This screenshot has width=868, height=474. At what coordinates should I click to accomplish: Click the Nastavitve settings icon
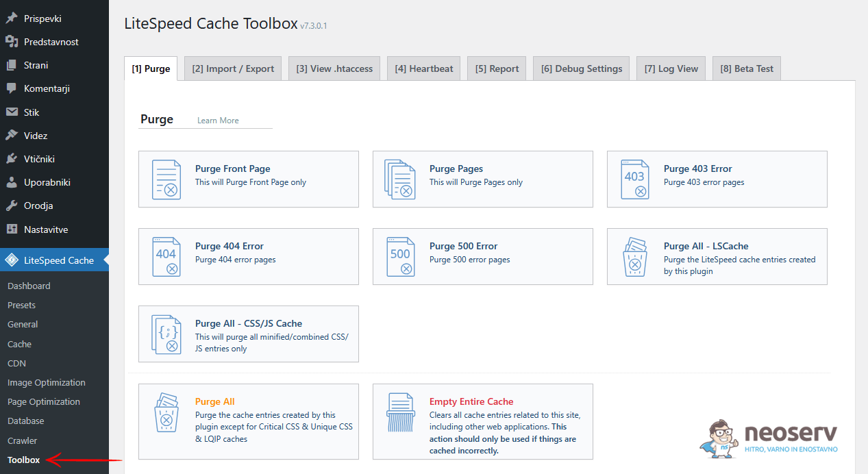[12, 229]
